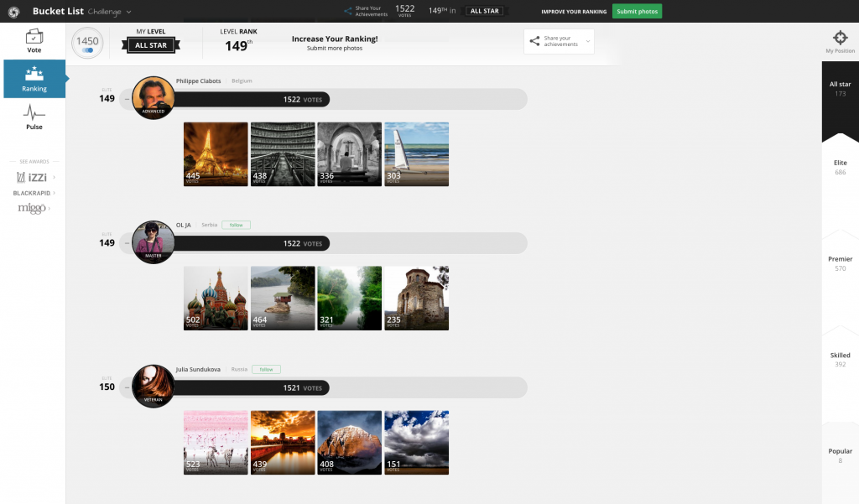Click the Increase Your Ranking heading
Image resolution: width=859 pixels, height=504 pixels.
tap(335, 39)
